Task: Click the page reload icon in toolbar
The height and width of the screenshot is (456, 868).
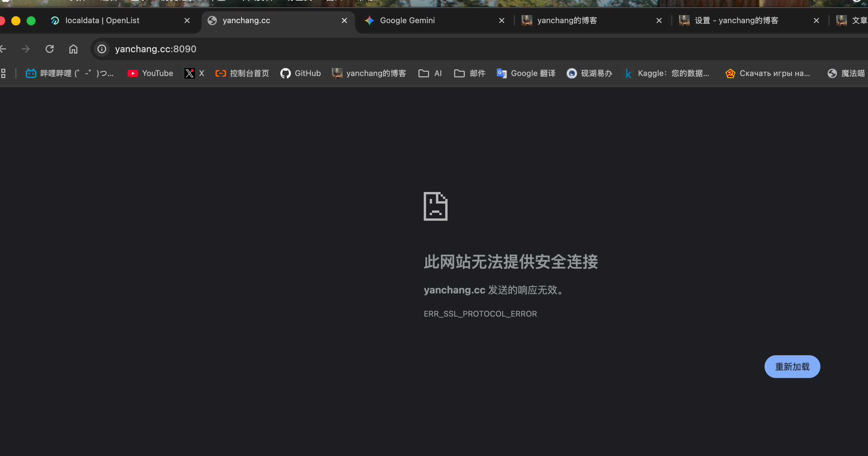Action: coord(50,49)
